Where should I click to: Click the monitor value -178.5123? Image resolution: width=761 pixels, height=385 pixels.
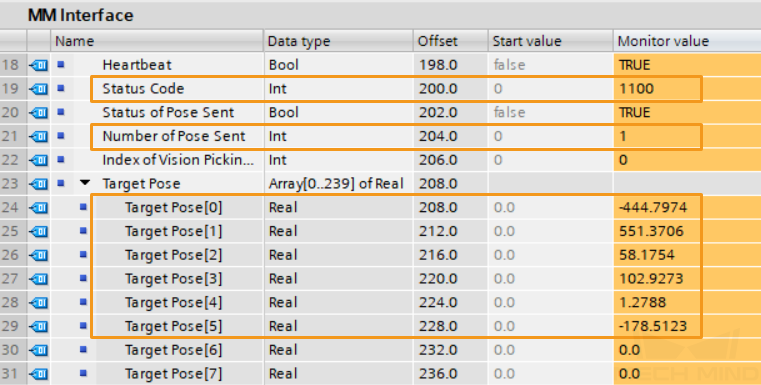click(x=653, y=327)
